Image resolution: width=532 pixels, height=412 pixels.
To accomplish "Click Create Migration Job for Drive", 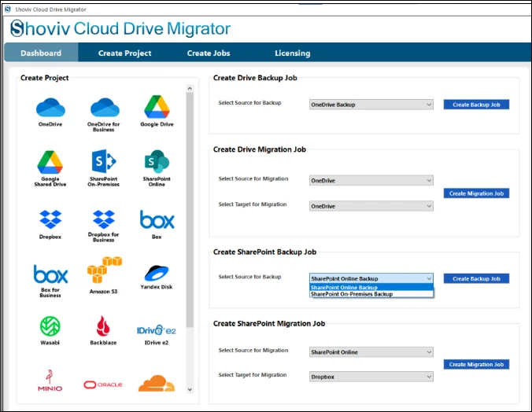I will click(x=476, y=193).
